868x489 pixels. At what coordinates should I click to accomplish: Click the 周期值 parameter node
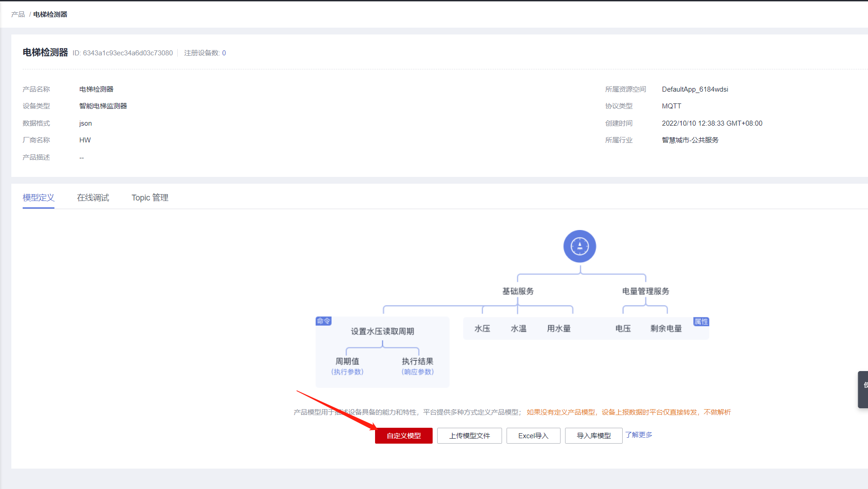pyautogui.click(x=347, y=362)
